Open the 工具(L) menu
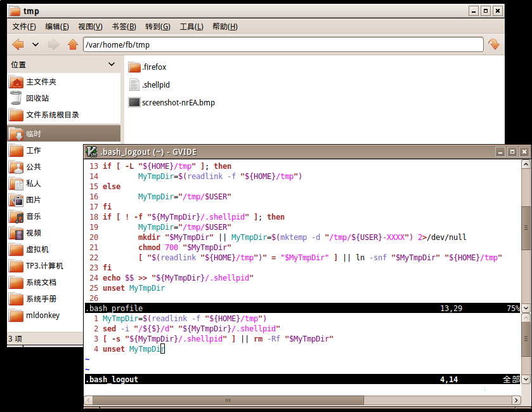Viewport: 532px width, 412px height. pos(191,27)
